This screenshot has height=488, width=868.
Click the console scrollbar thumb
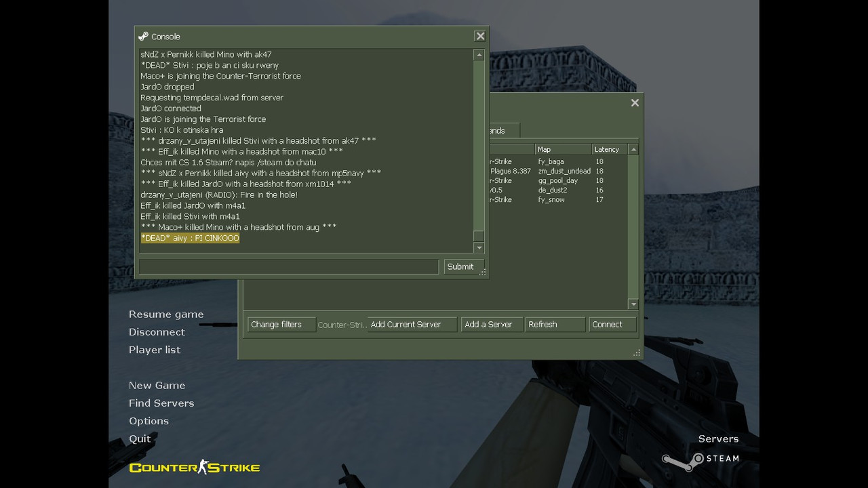[x=479, y=236]
